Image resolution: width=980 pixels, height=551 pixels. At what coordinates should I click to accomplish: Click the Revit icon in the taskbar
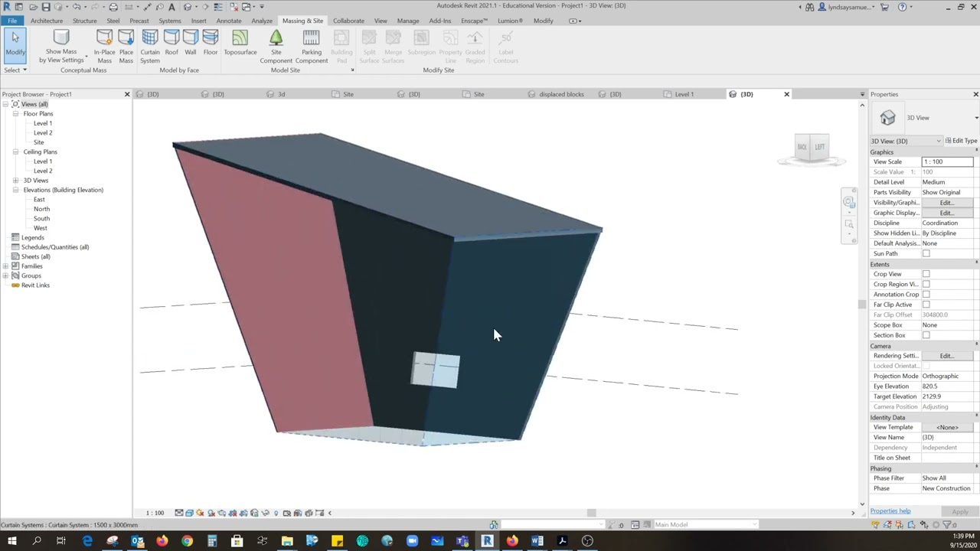(487, 542)
